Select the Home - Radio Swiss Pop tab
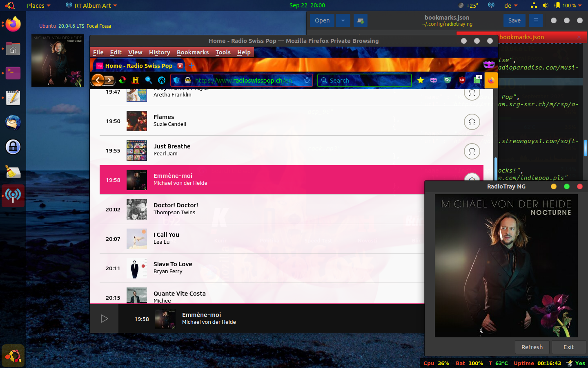The image size is (588, 368). coord(138,66)
